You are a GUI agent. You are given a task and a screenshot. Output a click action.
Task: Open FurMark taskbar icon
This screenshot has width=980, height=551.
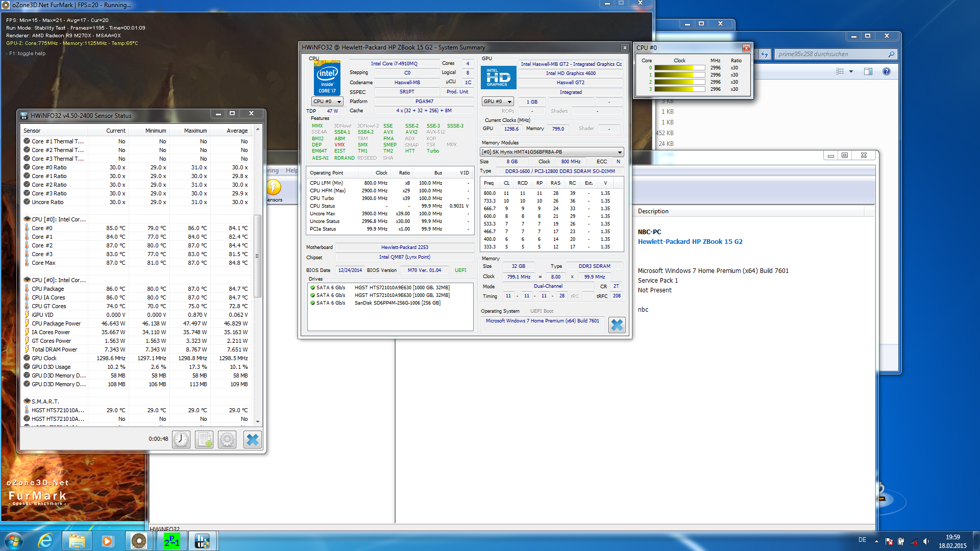[x=138, y=541]
